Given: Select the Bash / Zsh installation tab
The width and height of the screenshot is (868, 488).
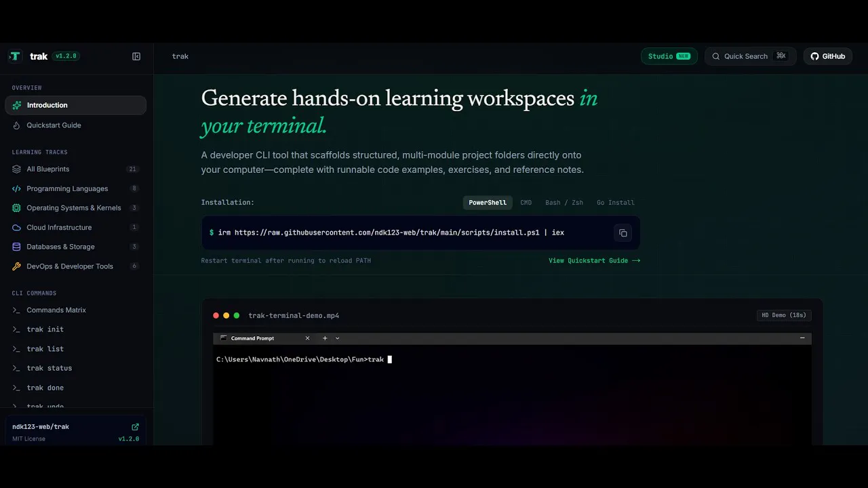Looking at the screenshot, I should point(564,203).
